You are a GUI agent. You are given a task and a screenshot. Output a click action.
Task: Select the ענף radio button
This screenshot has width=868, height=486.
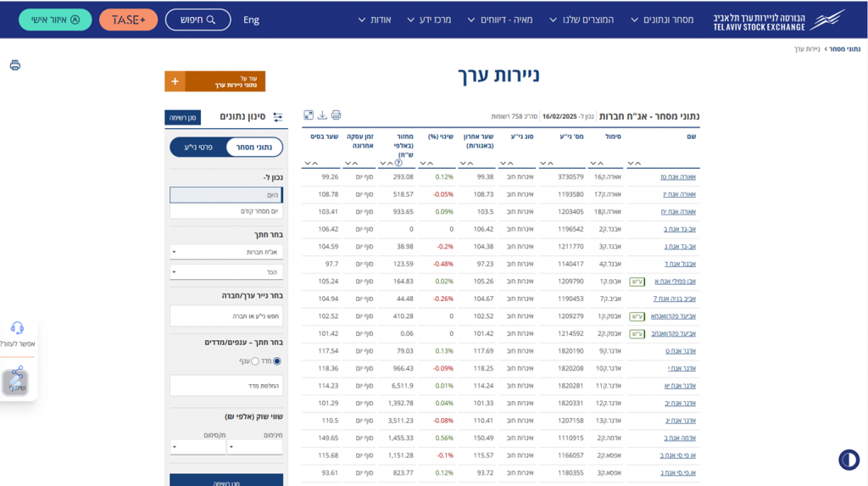tap(254, 361)
